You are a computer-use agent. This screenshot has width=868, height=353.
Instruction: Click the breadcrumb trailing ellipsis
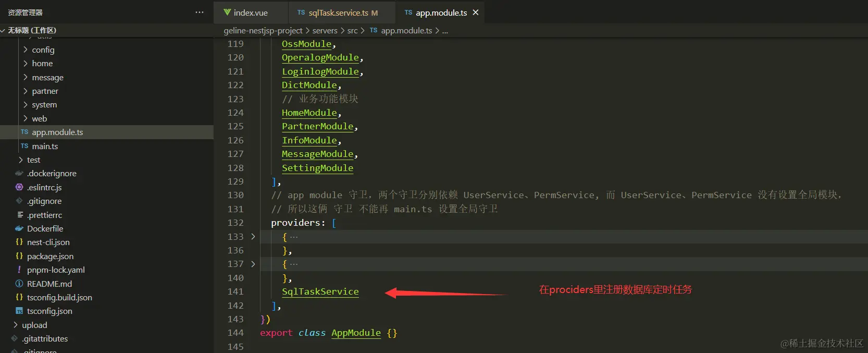[445, 31]
